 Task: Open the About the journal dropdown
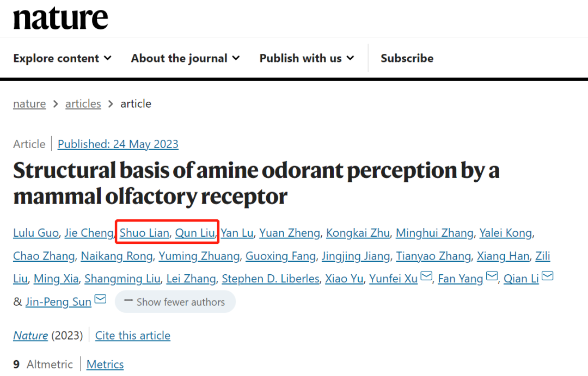click(185, 58)
